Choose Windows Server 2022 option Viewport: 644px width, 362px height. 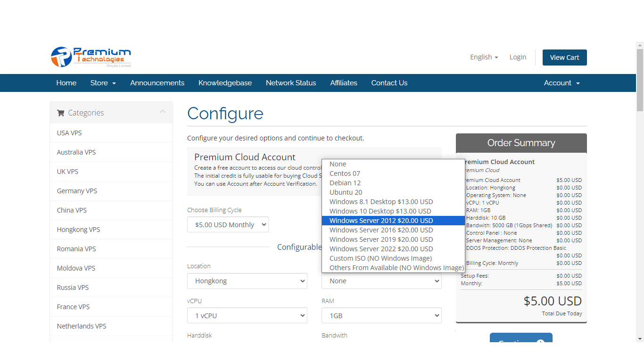[x=393, y=249]
